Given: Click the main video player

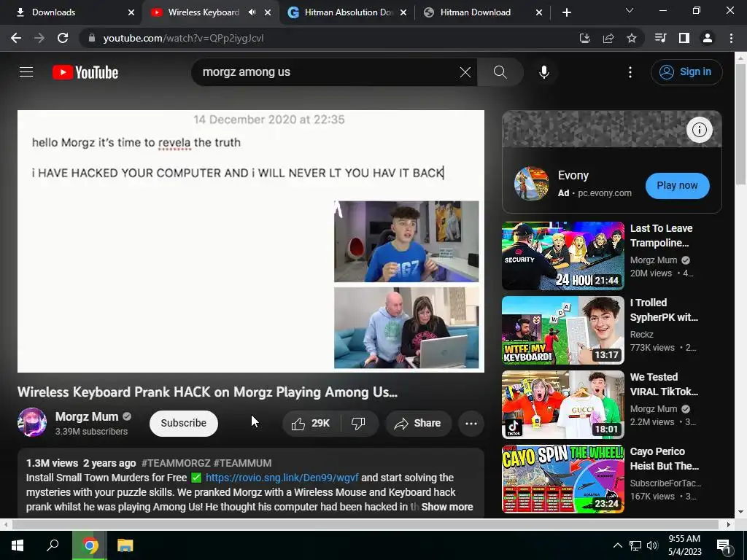Looking at the screenshot, I should [x=251, y=241].
